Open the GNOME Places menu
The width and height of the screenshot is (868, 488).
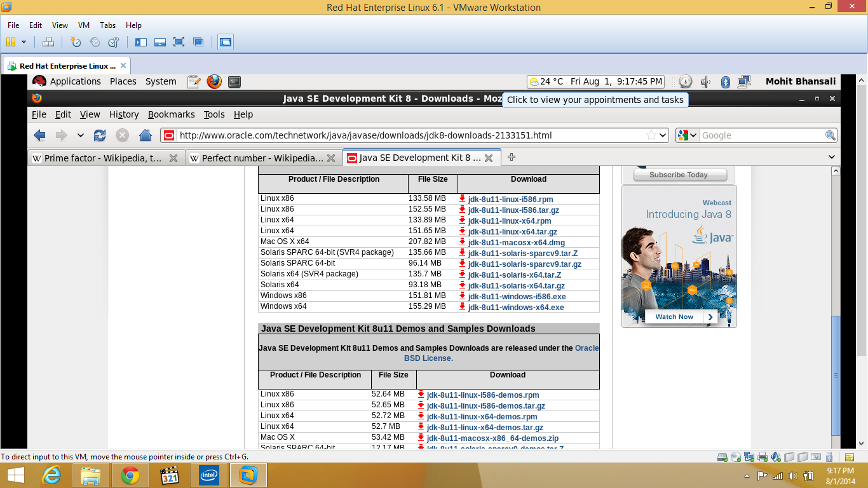pyautogui.click(x=123, y=81)
